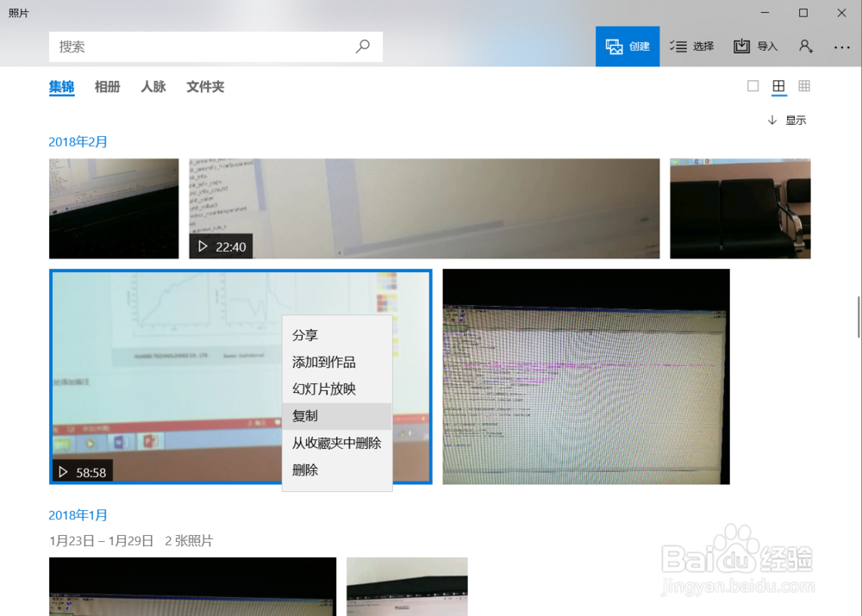Click inside the 搜索 search box
The height and width of the screenshot is (616, 862).
(172, 46)
